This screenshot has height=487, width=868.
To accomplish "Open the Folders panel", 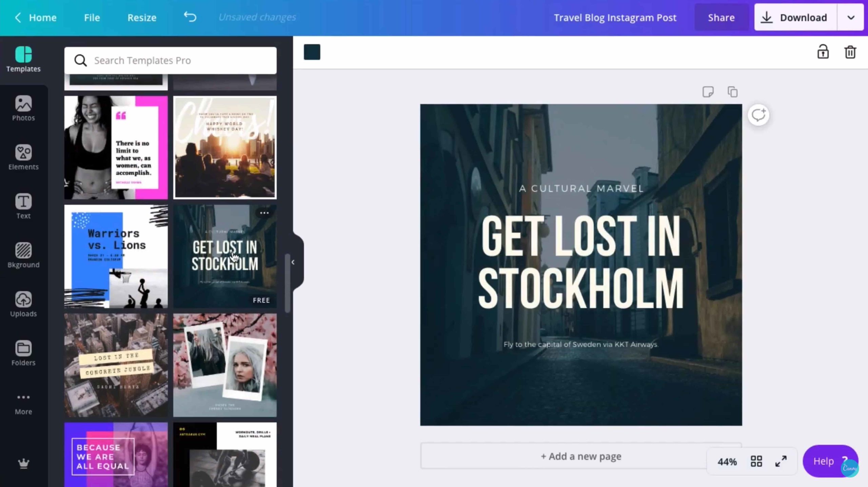I will (x=23, y=353).
